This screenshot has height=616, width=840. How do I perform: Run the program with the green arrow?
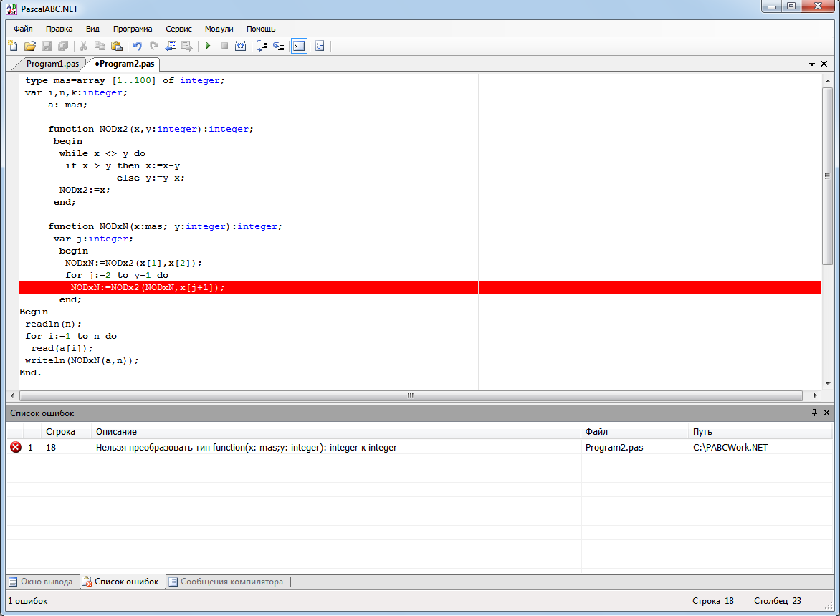pyautogui.click(x=208, y=46)
